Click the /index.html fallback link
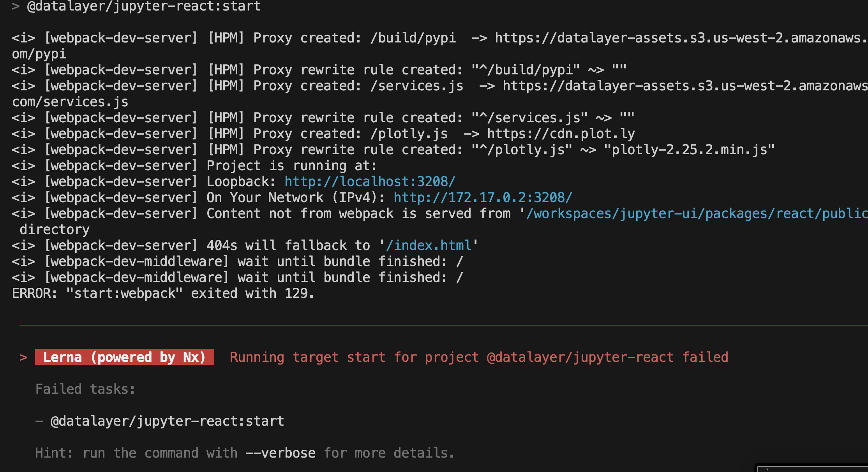This screenshot has height=472, width=868. [428, 245]
